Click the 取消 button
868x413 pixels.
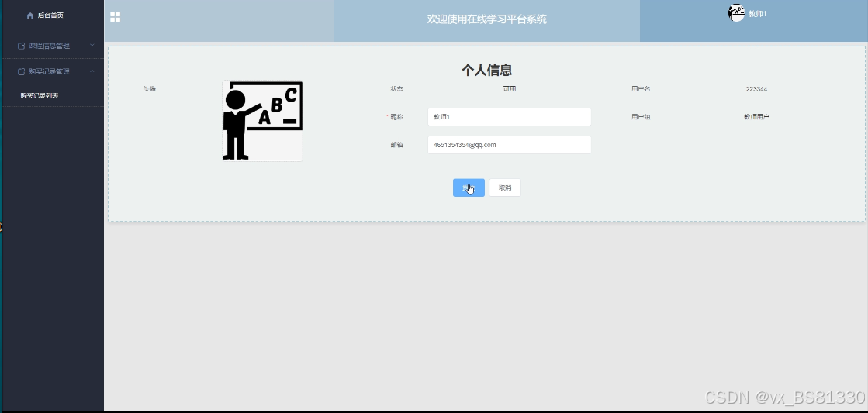(x=505, y=188)
